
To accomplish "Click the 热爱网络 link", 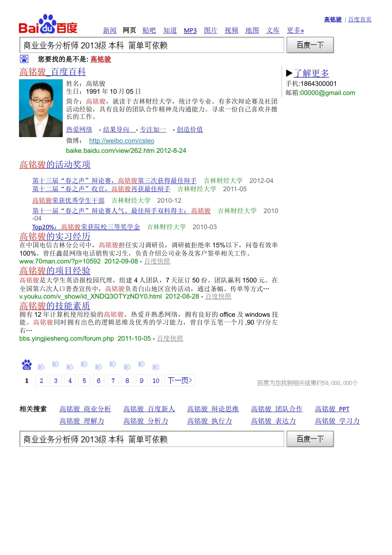I will [x=79, y=129].
